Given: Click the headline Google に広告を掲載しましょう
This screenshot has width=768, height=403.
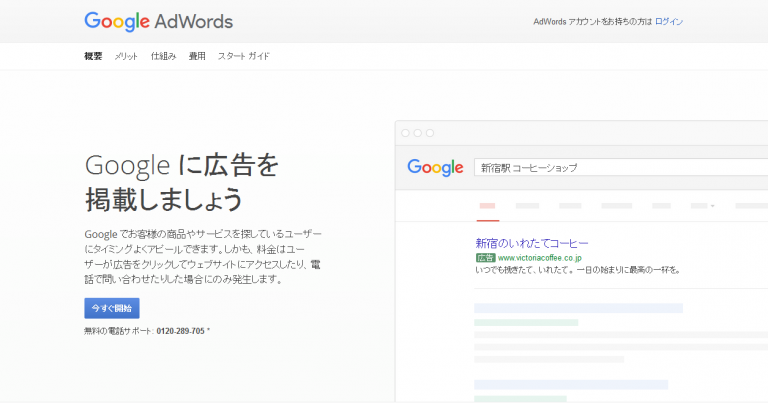Looking at the screenshot, I should tap(182, 182).
